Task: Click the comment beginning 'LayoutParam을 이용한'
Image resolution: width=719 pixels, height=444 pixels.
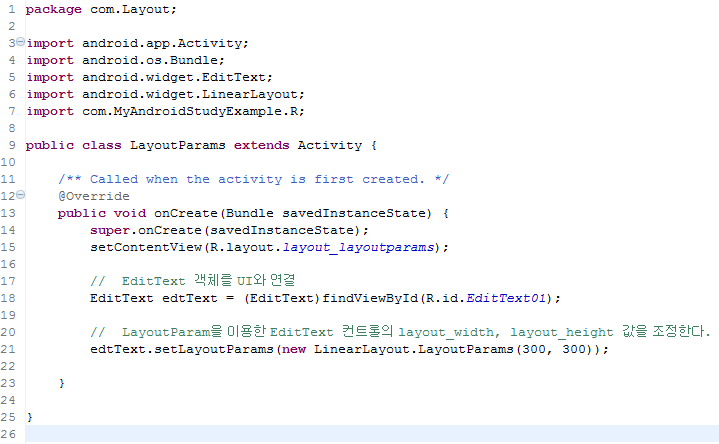Action: (x=415, y=331)
